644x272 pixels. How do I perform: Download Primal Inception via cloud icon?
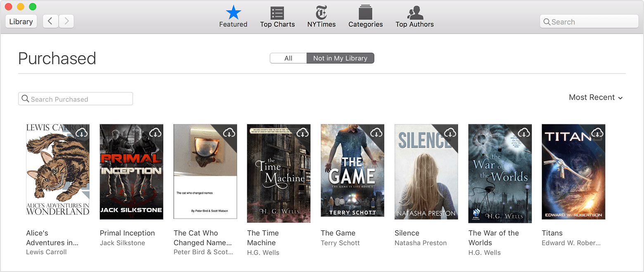155,132
